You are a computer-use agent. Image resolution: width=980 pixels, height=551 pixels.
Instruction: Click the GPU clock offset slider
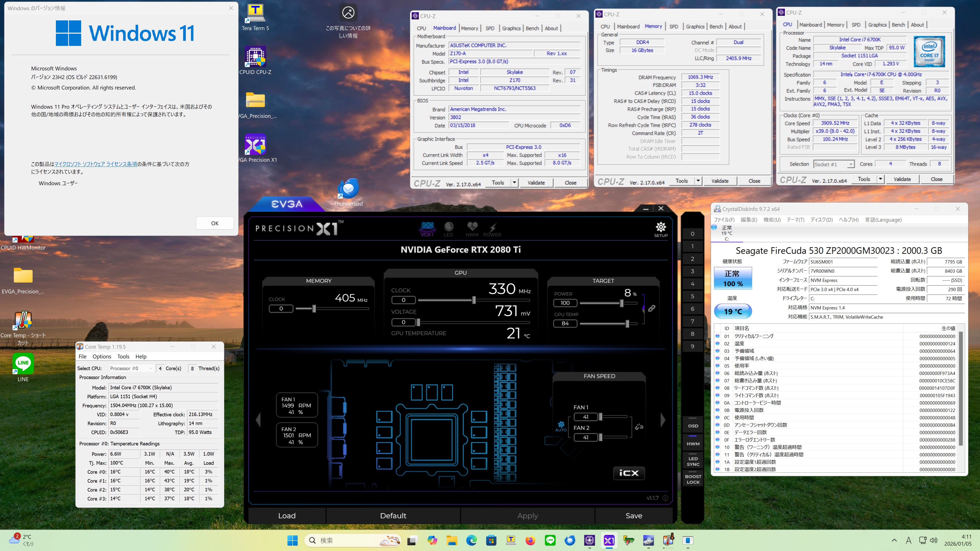(x=474, y=300)
